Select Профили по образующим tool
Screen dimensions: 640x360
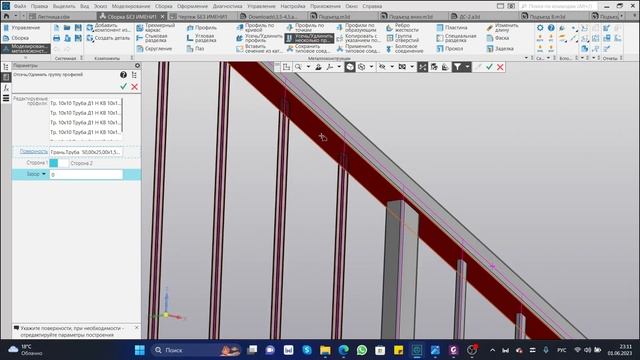(x=356, y=28)
